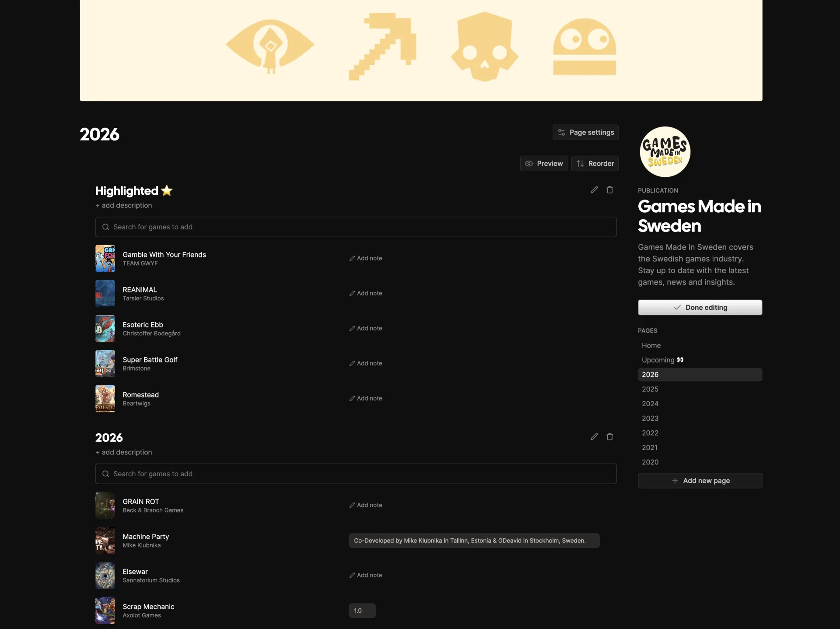Click the Highlighted section heading
This screenshot has width=840, height=629.
[134, 190]
